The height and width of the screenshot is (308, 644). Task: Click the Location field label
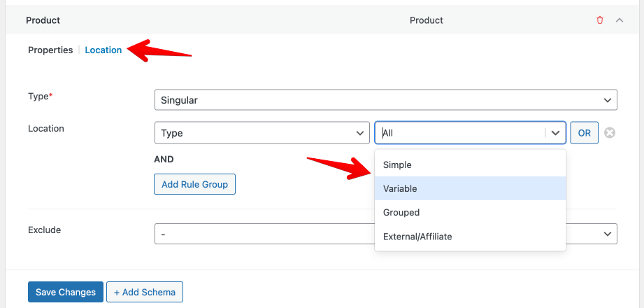[x=46, y=128]
